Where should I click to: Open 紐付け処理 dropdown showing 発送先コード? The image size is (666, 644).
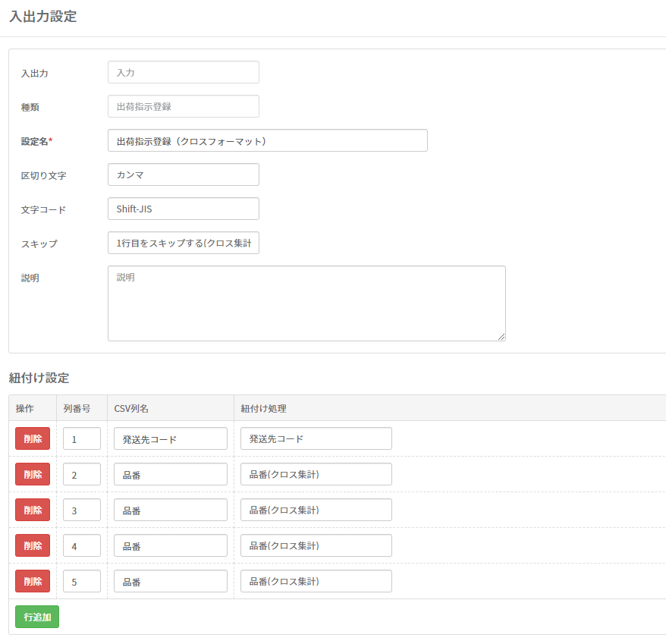pos(316,438)
